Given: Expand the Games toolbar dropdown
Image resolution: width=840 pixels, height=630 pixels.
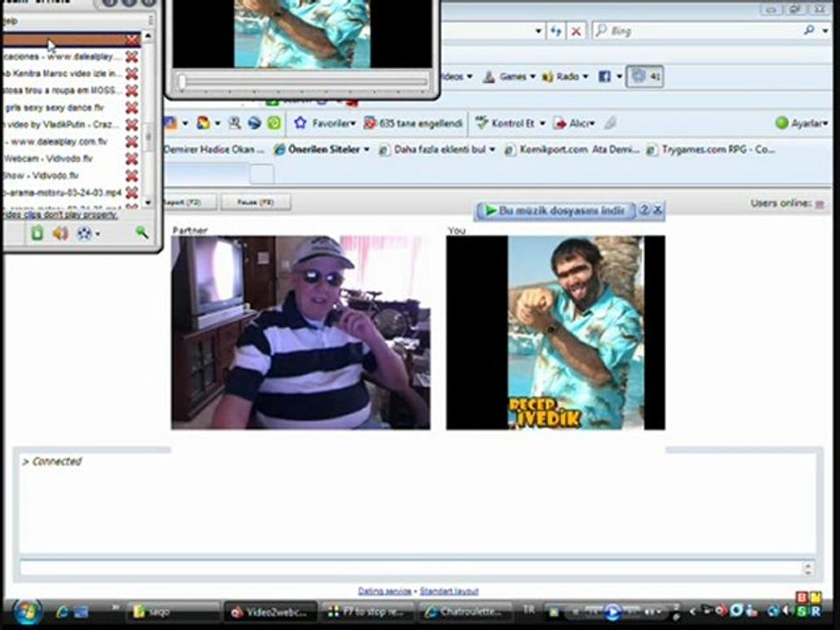Looking at the screenshot, I should pos(533,77).
